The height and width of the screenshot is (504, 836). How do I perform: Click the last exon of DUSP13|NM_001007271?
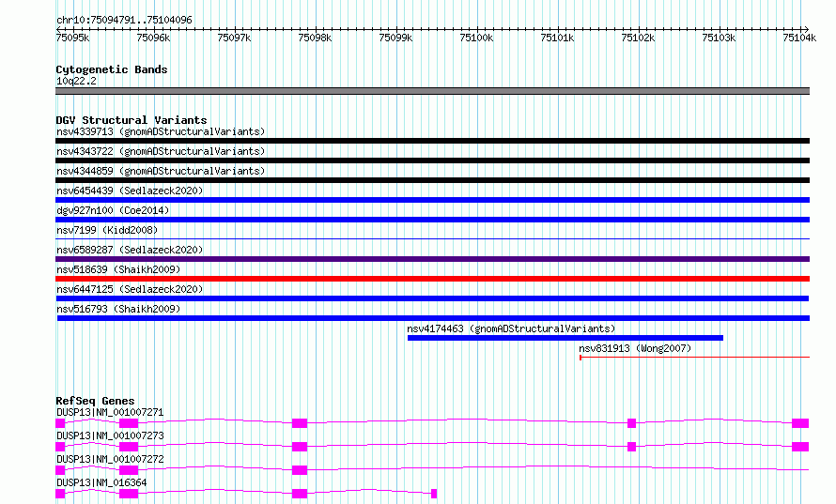click(x=800, y=423)
